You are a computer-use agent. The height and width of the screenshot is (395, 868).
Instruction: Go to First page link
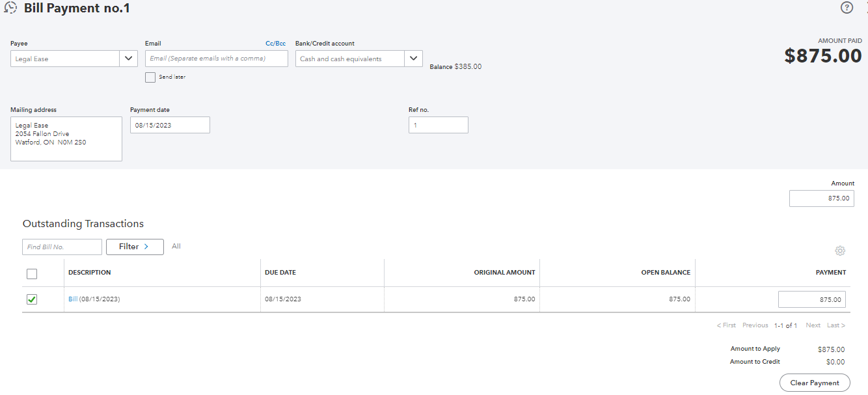[726, 325]
